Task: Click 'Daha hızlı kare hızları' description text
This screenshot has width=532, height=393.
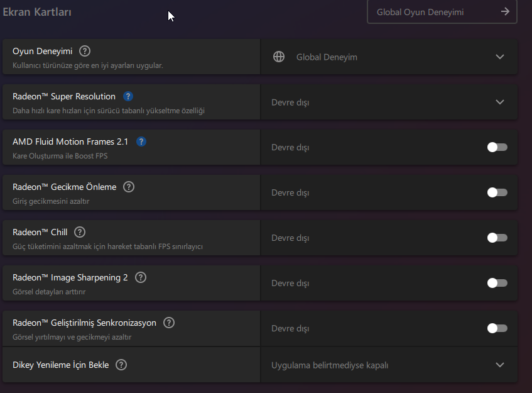Action: coord(109,111)
